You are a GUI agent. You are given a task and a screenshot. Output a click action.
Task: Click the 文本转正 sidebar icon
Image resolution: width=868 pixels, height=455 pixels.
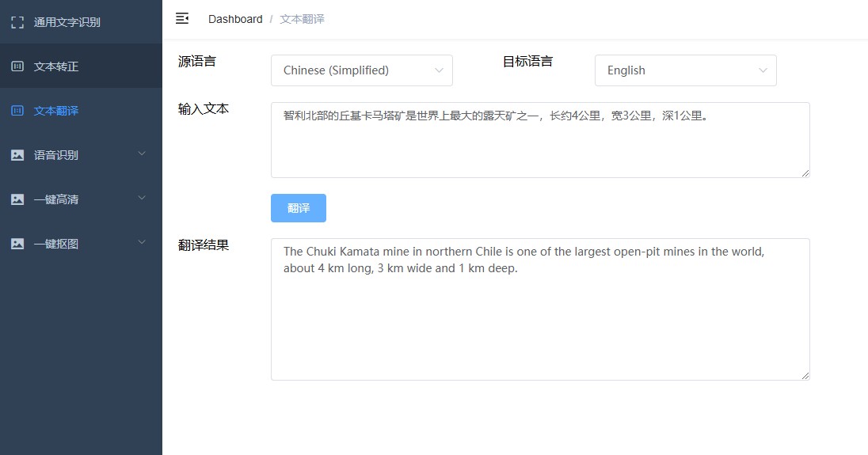point(17,66)
